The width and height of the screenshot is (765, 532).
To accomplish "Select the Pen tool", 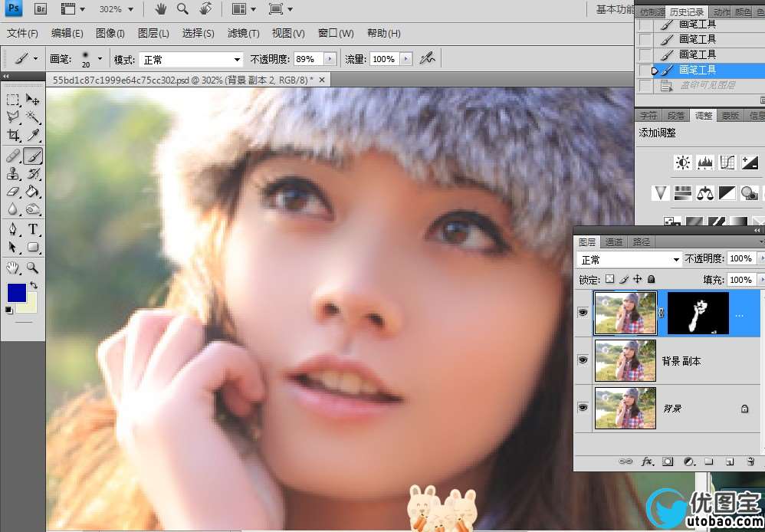I will click(x=13, y=229).
